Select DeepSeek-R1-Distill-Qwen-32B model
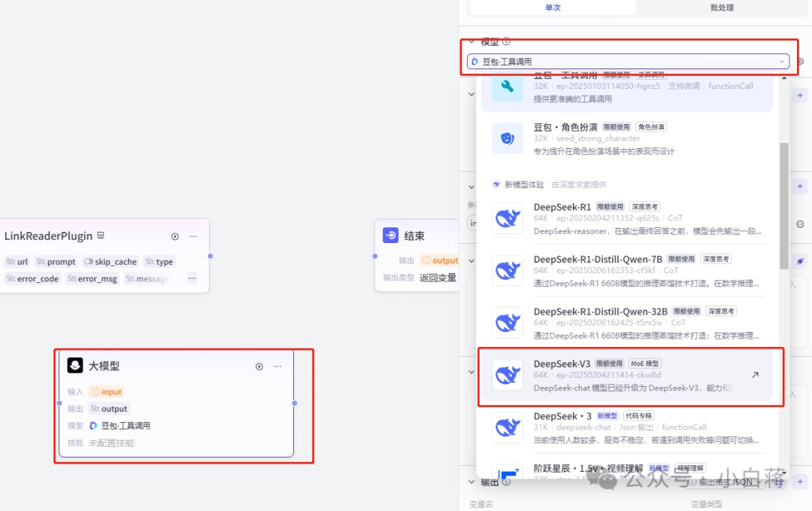Viewport: 812px width, 511px height. pos(627,323)
